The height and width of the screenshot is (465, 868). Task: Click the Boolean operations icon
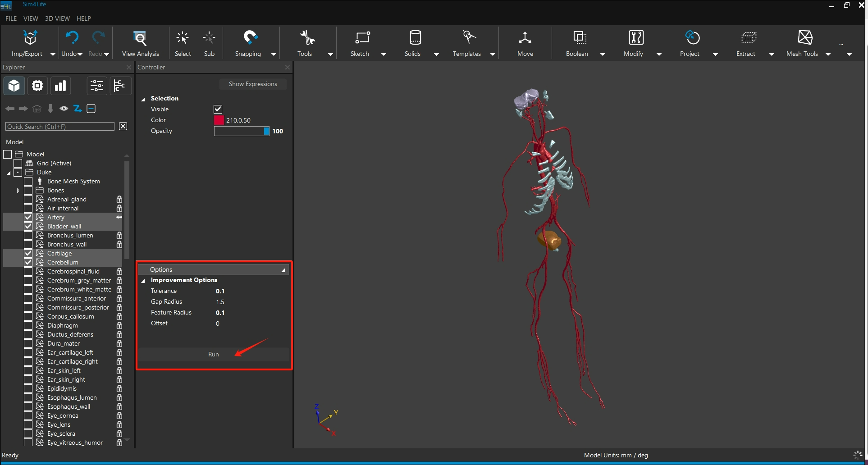[x=580, y=38]
